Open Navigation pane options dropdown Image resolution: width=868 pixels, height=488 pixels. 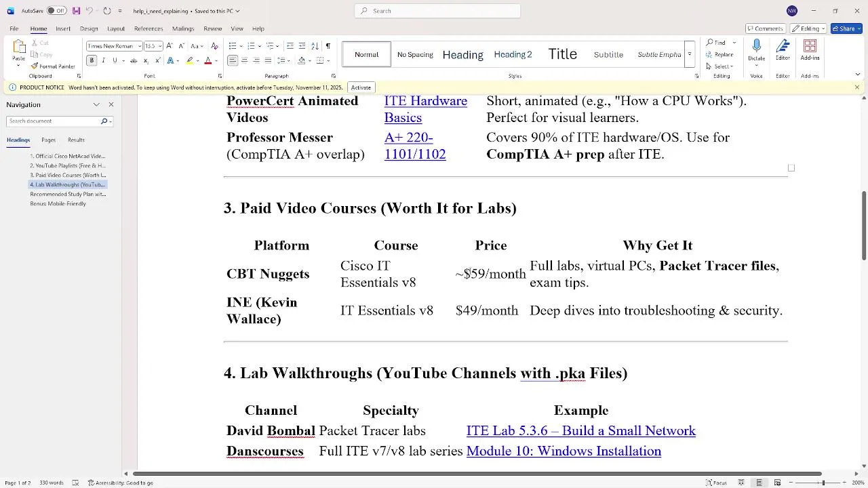tap(96, 104)
